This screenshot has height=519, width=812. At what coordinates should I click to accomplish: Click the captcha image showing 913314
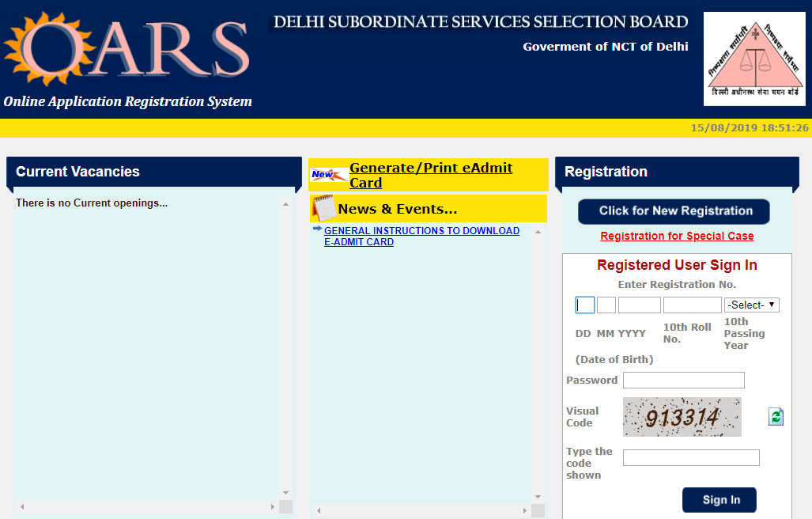[682, 417]
